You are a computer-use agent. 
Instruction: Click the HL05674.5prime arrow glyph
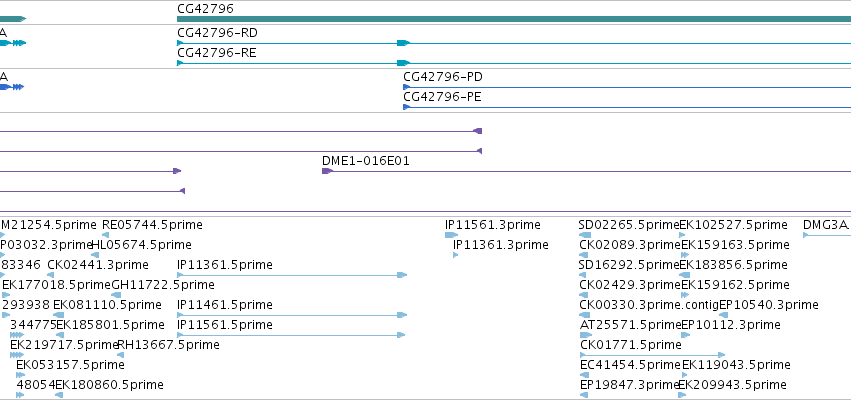click(x=95, y=255)
